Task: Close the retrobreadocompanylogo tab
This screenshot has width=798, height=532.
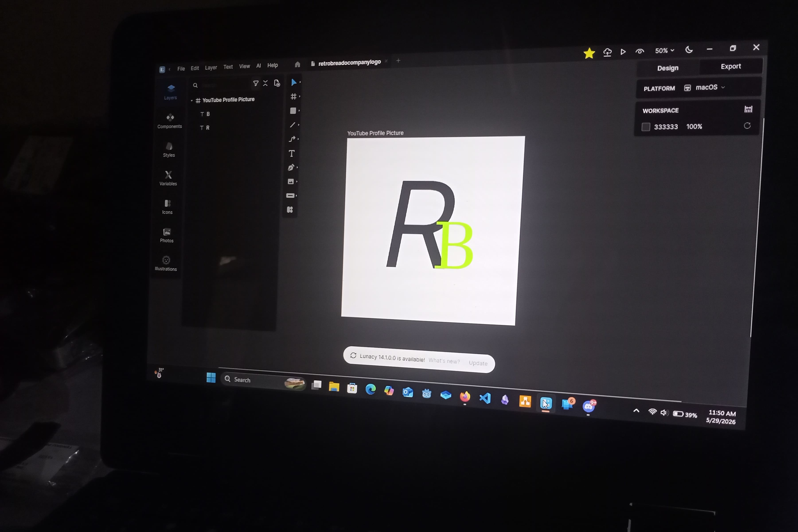Action: pos(386,61)
